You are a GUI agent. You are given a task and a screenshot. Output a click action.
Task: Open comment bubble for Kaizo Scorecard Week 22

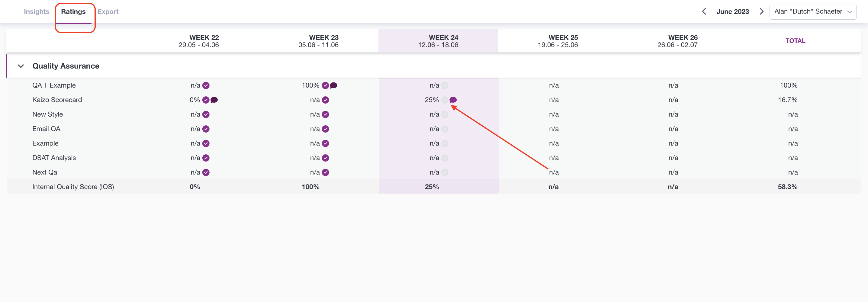click(x=214, y=100)
